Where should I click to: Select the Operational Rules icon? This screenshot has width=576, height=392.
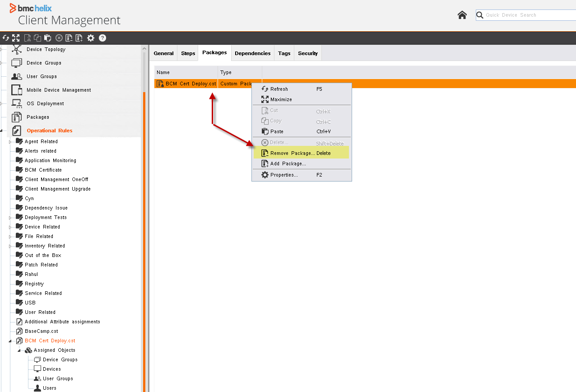pyautogui.click(x=17, y=131)
